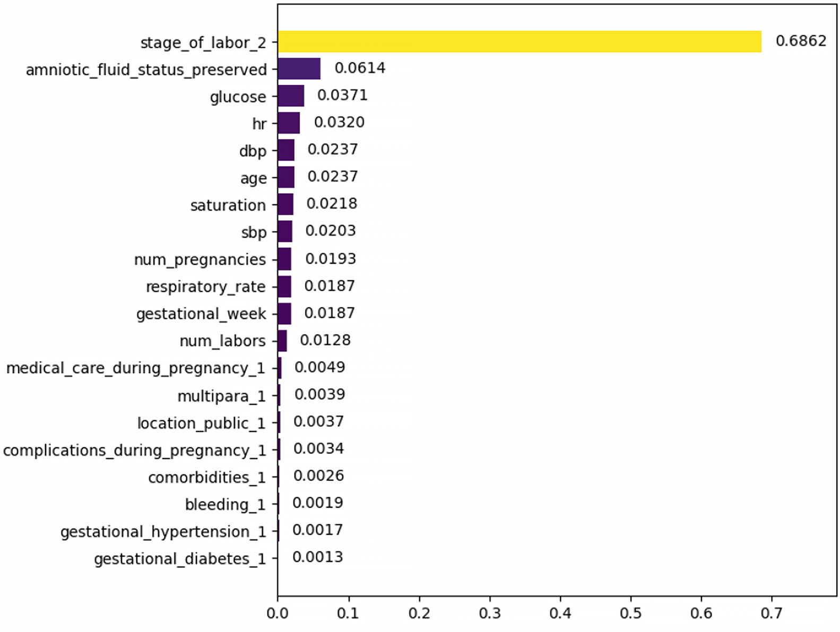Select the saturation feature label

pos(228,205)
